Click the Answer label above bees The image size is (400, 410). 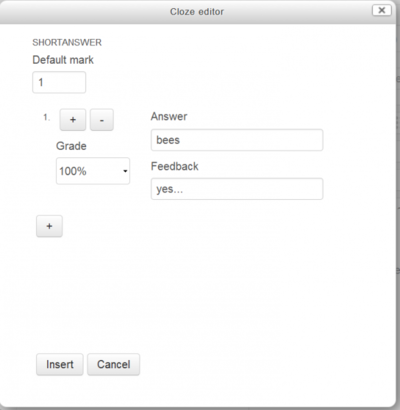click(169, 116)
